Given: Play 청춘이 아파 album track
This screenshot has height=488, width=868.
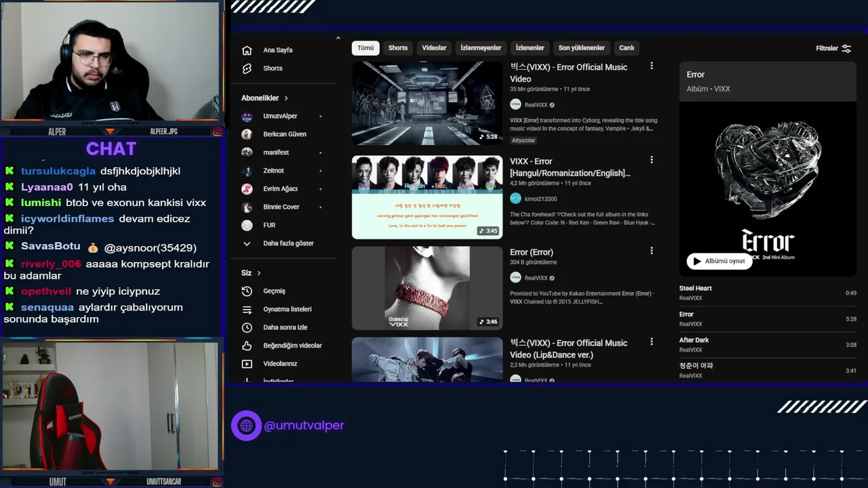Looking at the screenshot, I should [768, 370].
